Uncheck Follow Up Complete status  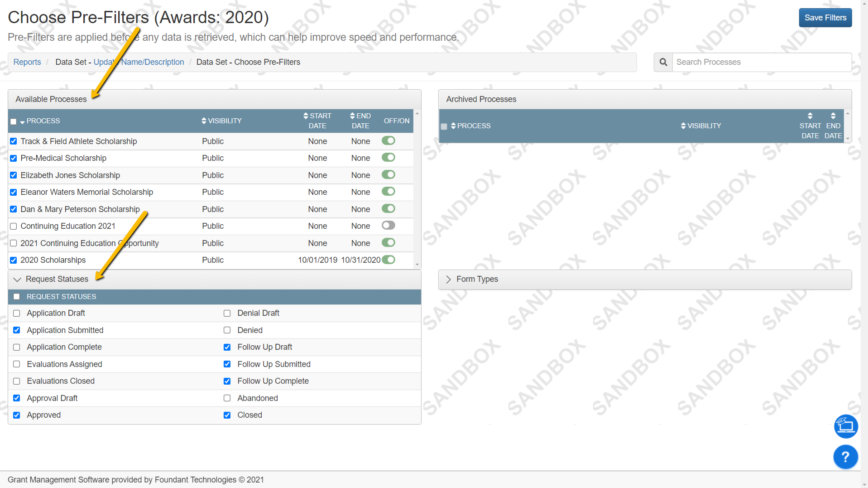[x=227, y=381]
